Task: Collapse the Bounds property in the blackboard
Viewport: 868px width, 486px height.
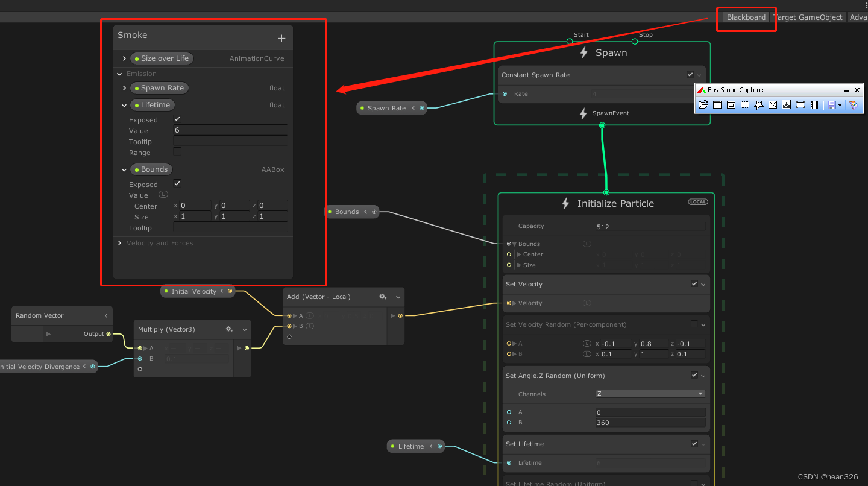Action: 124,169
